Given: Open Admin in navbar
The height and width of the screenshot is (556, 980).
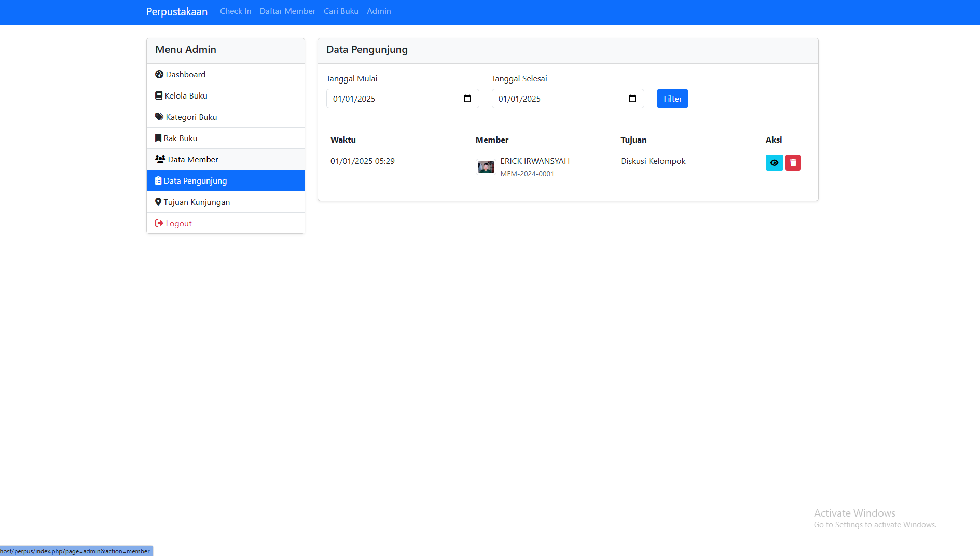Looking at the screenshot, I should [x=379, y=11].
